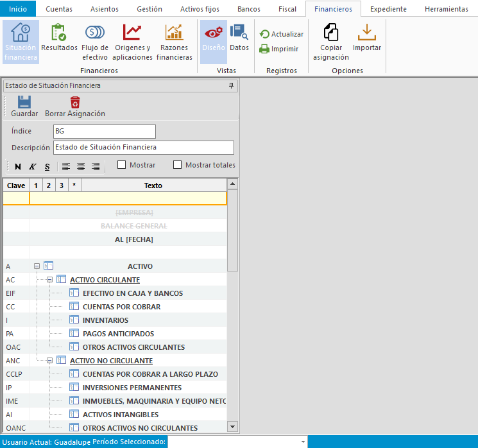Open the Período Seleccionado dropdown
The width and height of the screenshot is (478, 448).
tap(302, 442)
